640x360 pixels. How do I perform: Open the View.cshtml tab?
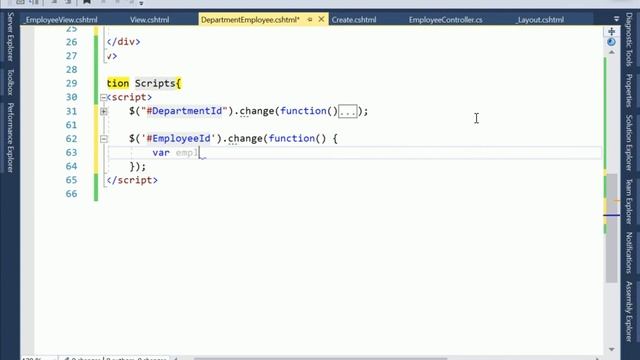149,20
